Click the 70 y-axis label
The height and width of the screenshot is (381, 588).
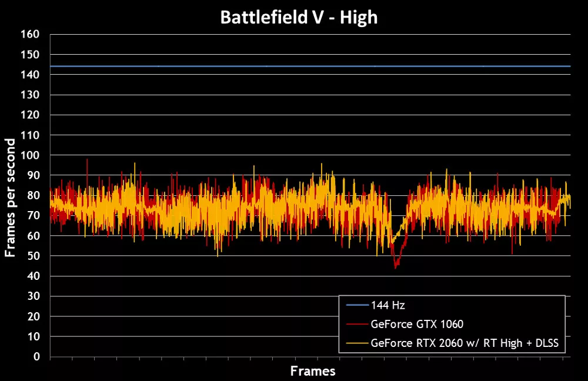33,216
